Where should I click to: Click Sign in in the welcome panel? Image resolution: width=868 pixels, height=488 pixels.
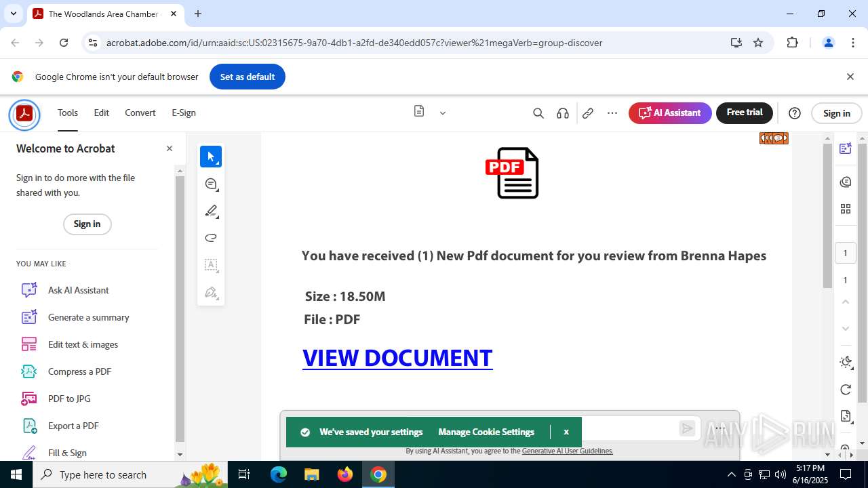click(x=87, y=224)
